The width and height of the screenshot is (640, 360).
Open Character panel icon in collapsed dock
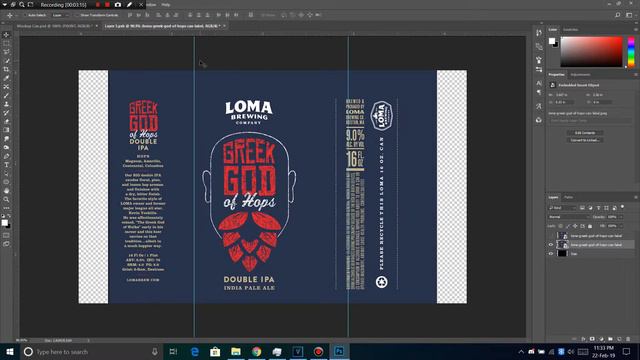539,83
